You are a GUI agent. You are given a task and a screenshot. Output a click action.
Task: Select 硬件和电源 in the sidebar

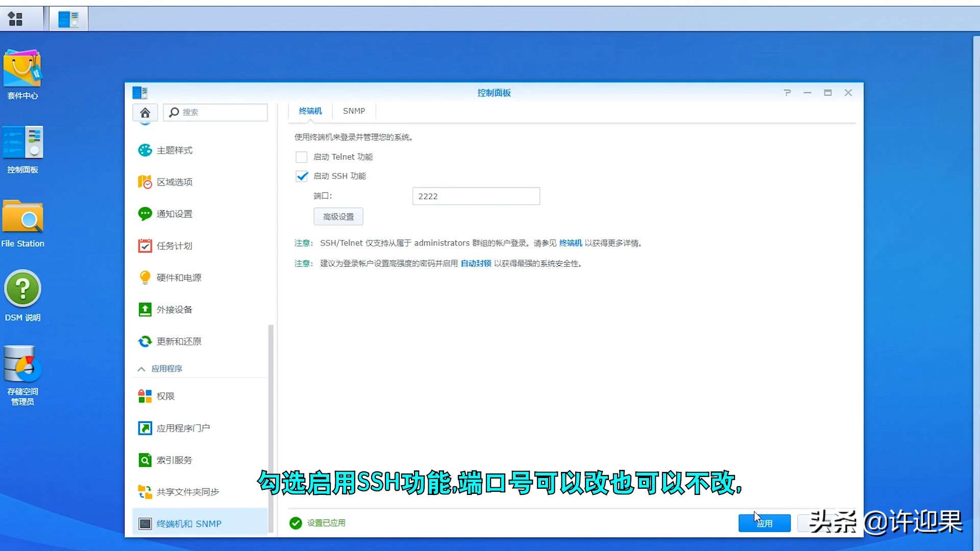pos(176,277)
